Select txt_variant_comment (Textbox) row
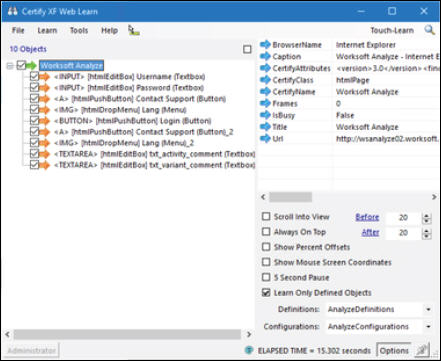The width and height of the screenshot is (441, 361). tap(154, 165)
